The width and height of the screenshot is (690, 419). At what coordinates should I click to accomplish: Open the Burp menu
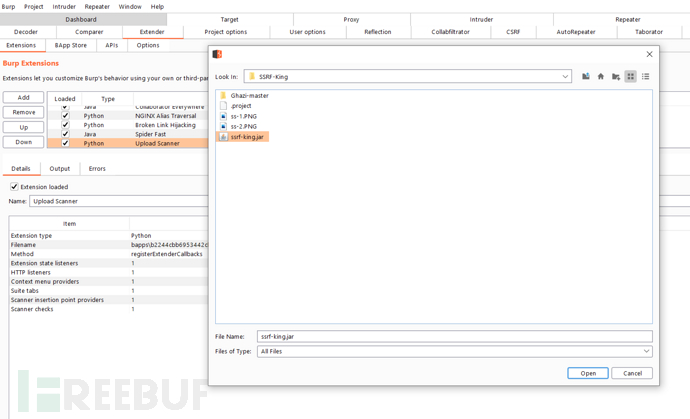8,7
